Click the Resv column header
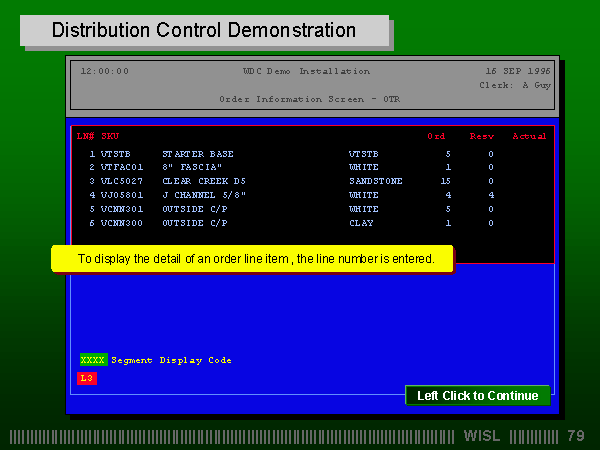This screenshot has width=600, height=450. (482, 136)
